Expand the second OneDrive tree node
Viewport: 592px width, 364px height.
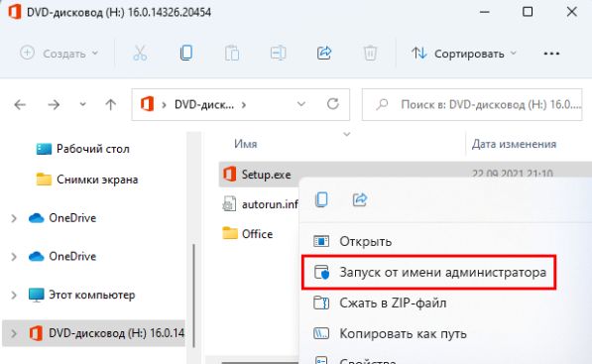tap(14, 257)
